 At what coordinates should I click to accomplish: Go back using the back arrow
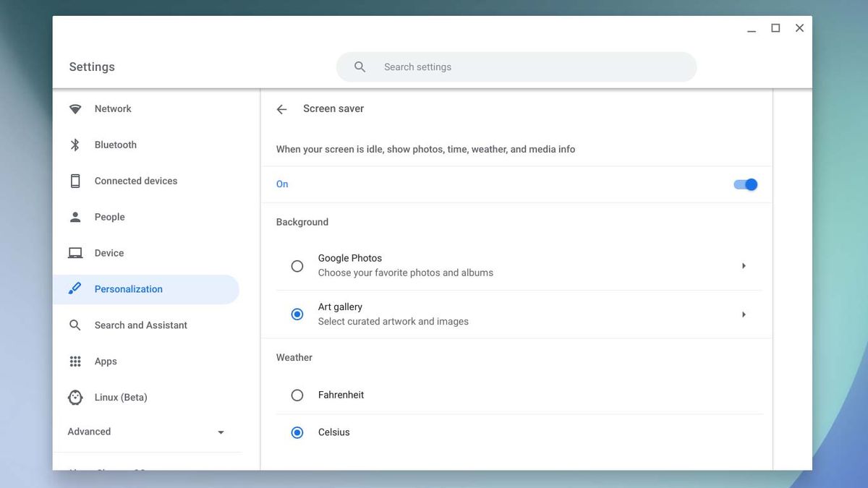pyautogui.click(x=281, y=108)
